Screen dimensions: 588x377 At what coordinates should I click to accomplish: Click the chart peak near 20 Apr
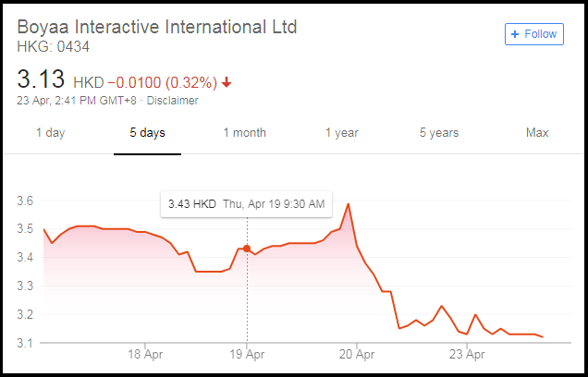click(x=349, y=204)
